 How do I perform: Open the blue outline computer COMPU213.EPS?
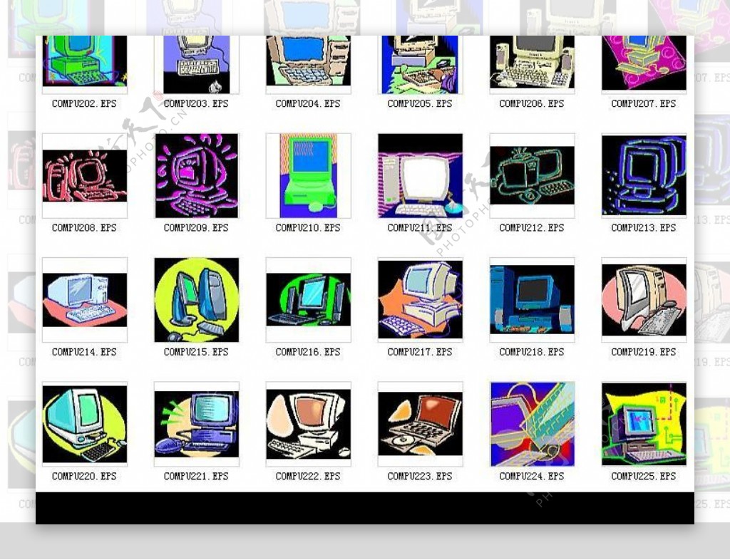point(644,175)
